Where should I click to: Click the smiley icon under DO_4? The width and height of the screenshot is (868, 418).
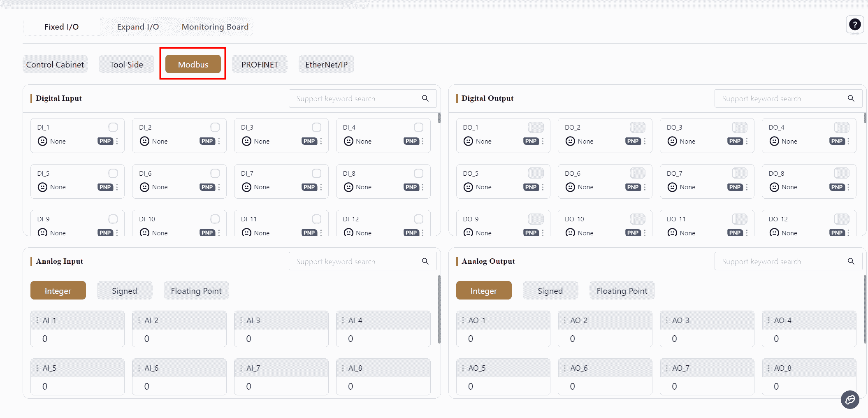774,142
